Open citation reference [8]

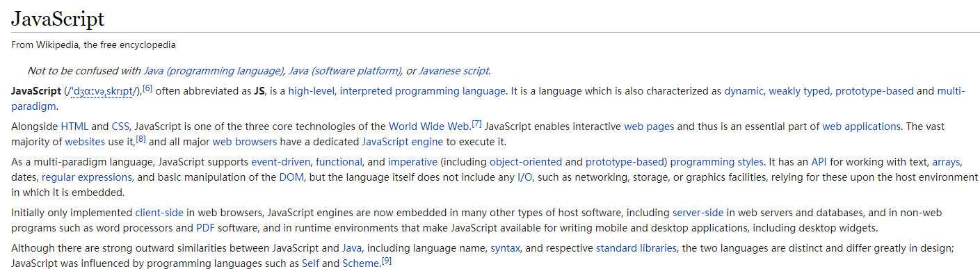coord(140,140)
